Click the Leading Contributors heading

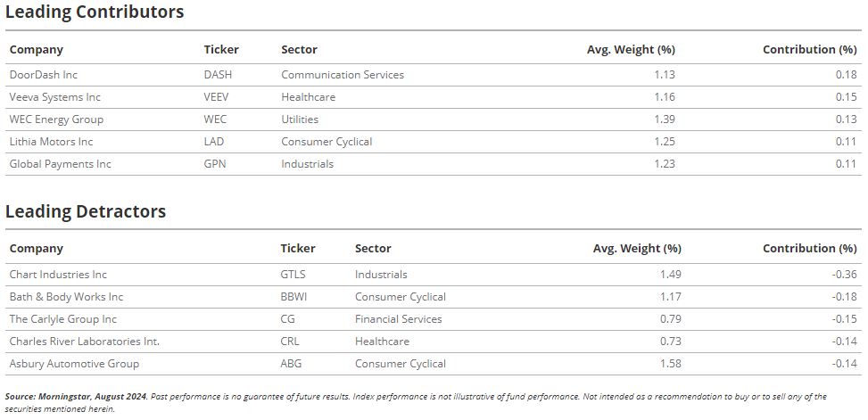pyautogui.click(x=95, y=12)
